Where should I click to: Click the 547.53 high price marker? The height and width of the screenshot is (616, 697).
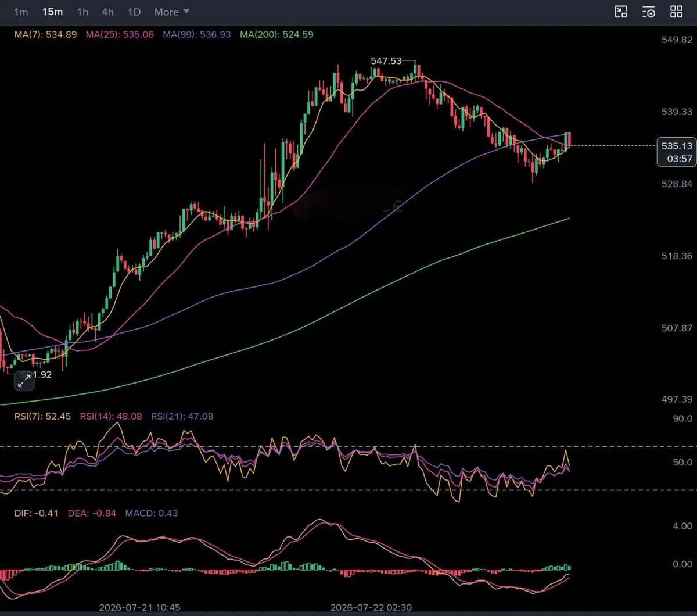click(x=386, y=60)
